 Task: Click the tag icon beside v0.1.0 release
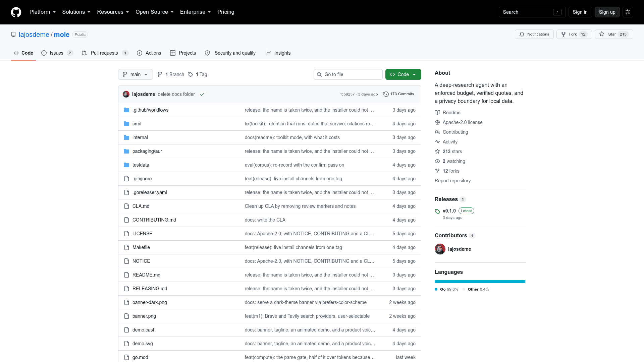click(437, 212)
